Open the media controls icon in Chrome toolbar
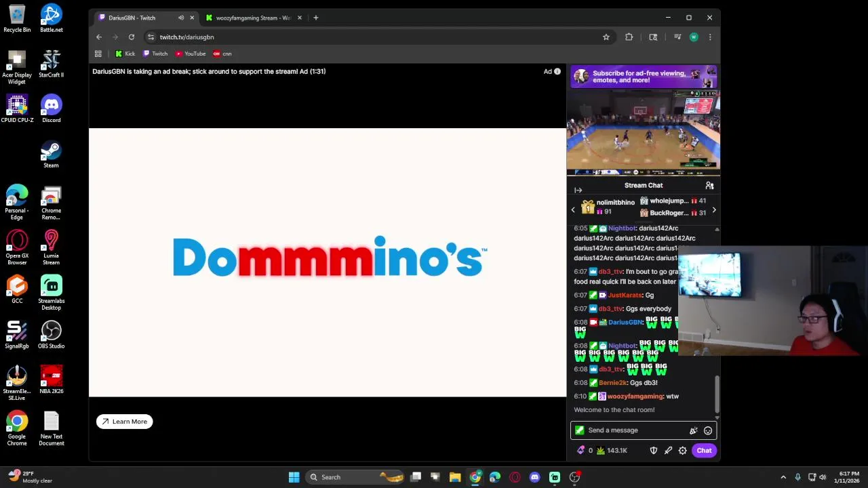868x488 pixels. pos(677,37)
